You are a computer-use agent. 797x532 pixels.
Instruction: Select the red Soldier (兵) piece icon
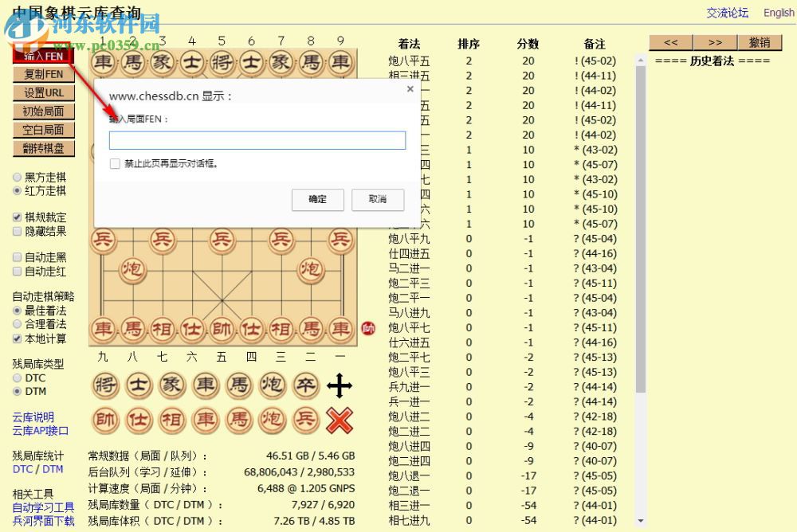[x=306, y=421]
